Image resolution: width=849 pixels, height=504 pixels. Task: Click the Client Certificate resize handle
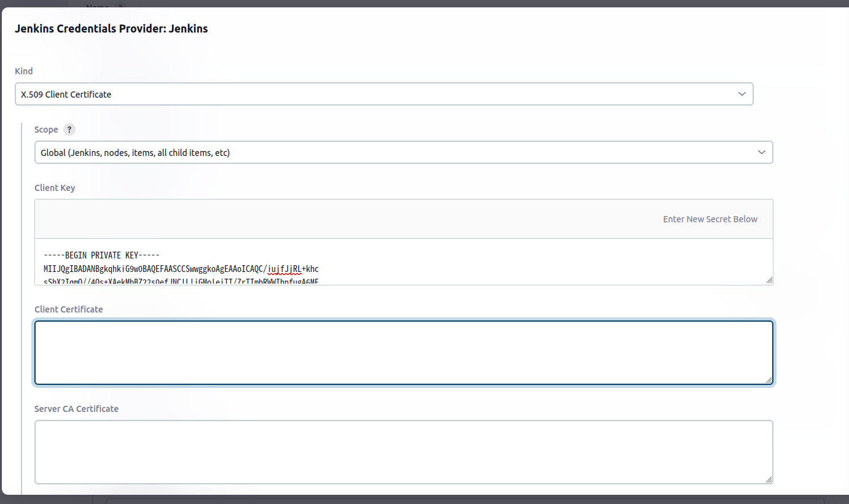click(769, 380)
